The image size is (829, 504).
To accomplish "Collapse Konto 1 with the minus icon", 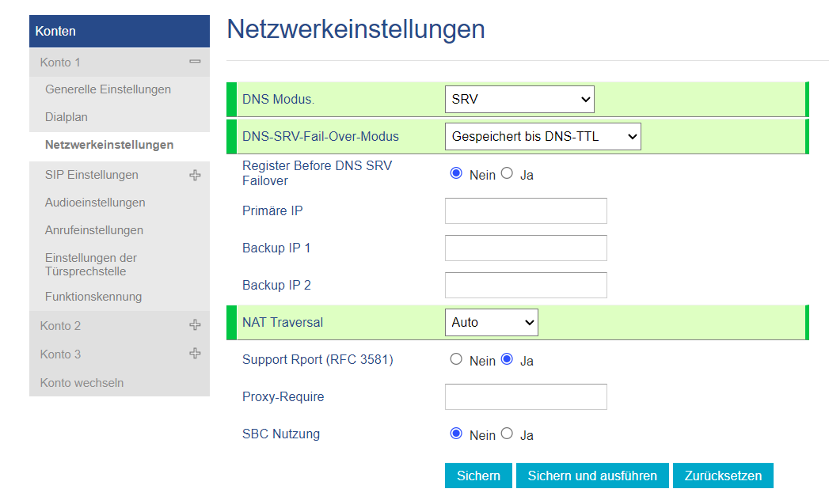I will coord(195,62).
